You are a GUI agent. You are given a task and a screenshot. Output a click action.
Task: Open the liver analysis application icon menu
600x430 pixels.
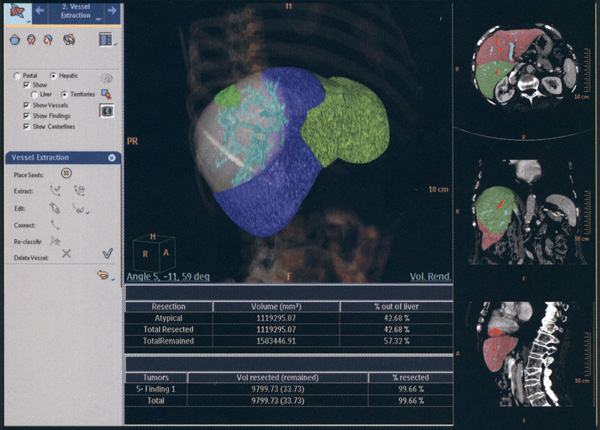click(18, 13)
